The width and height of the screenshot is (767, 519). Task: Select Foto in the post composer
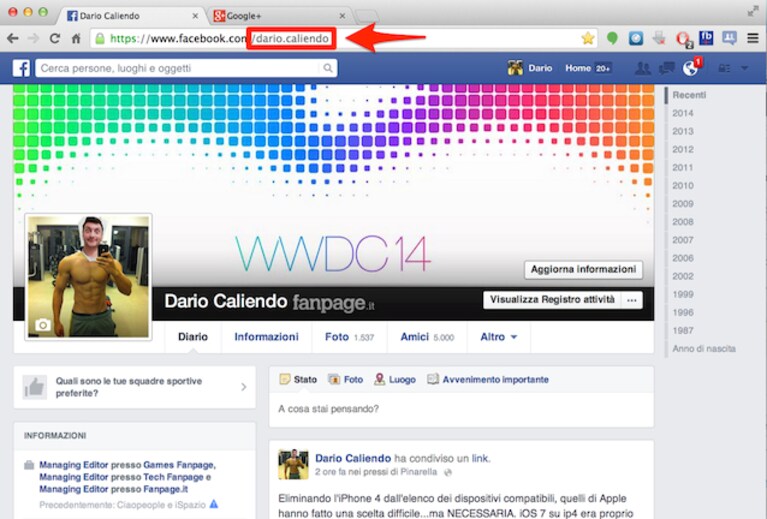click(345, 379)
